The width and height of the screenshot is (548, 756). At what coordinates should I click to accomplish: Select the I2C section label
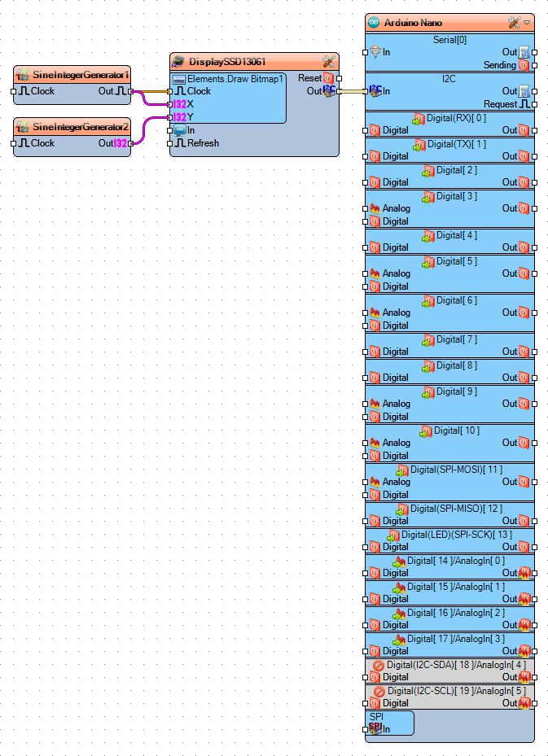[449, 78]
